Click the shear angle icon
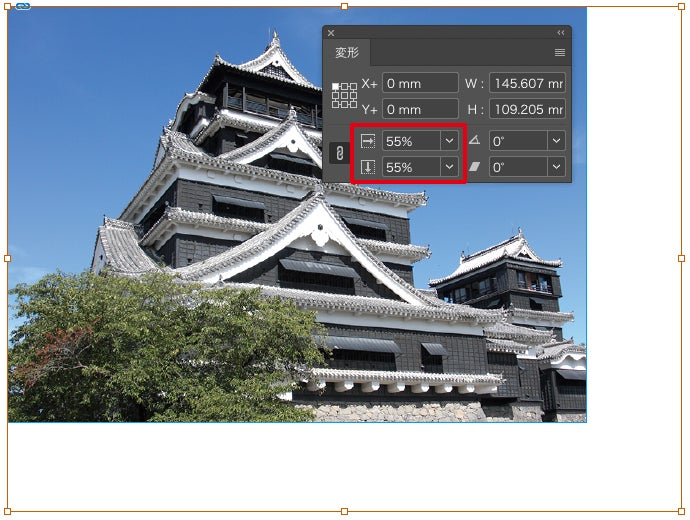This screenshot has width=690, height=520. 474,167
